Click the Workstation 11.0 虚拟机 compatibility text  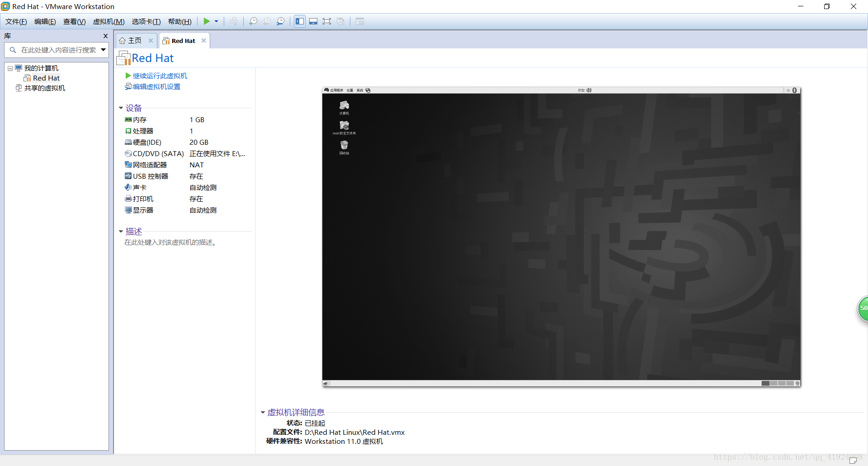[344, 442]
